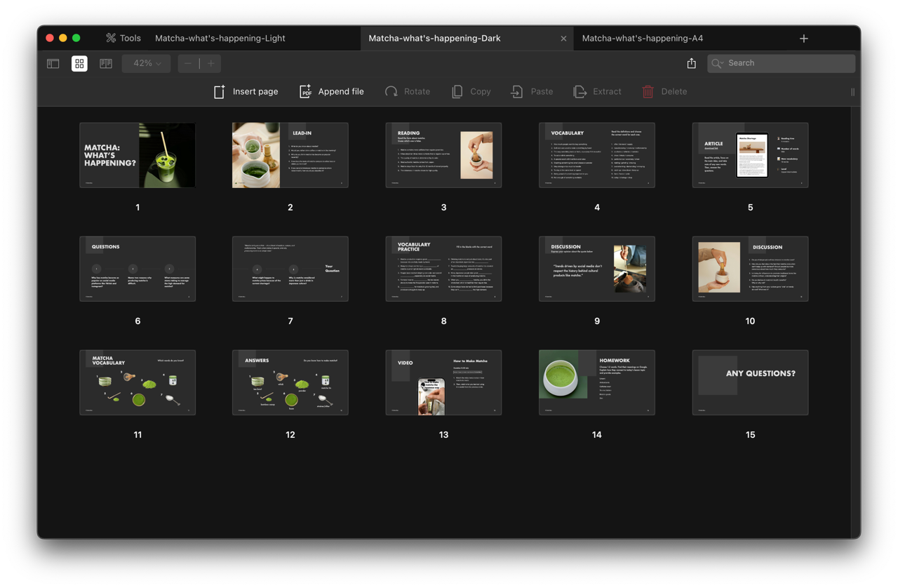Toggle the sidebar panel icon

pos(53,63)
